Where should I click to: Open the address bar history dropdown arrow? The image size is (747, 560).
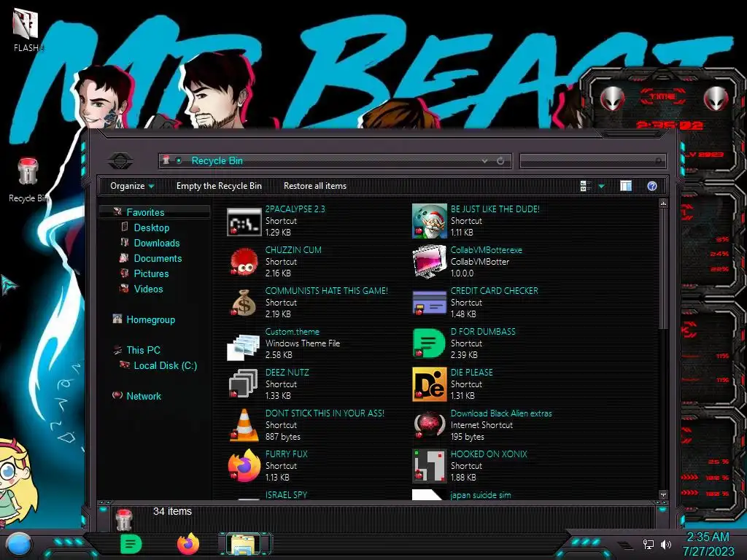click(x=484, y=161)
